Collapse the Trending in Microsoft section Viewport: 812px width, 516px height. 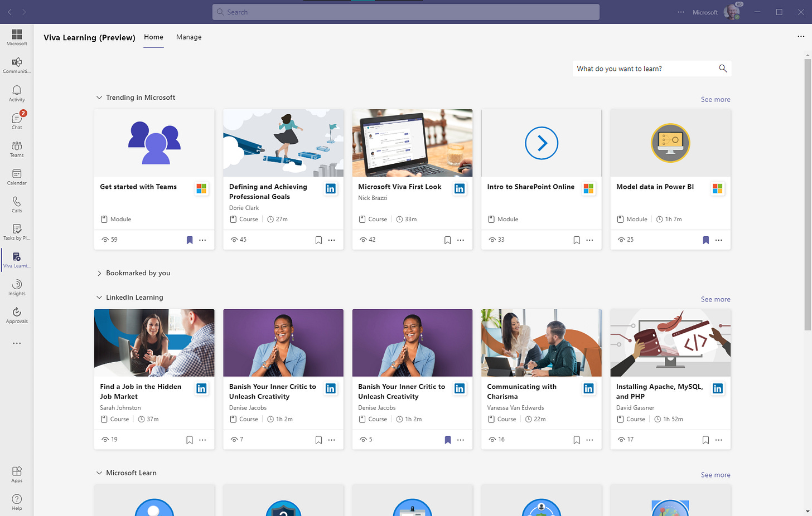tap(99, 97)
